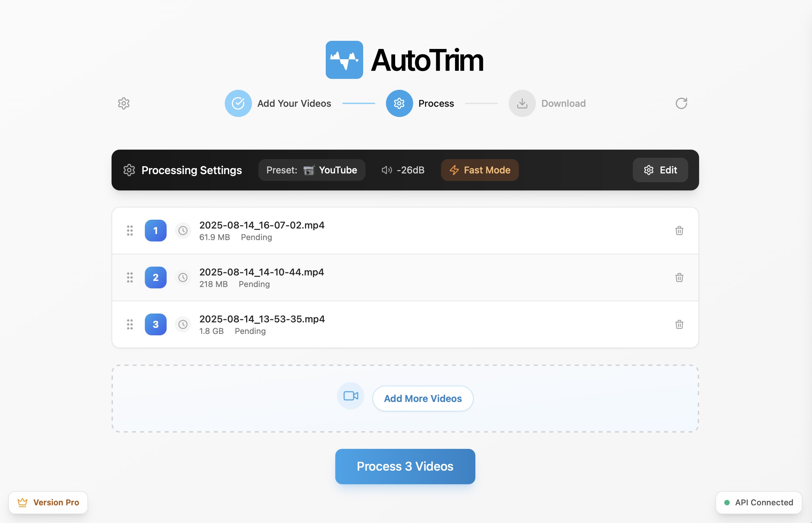812x523 pixels.
Task: Click the green API status dot
Action: coord(727,503)
